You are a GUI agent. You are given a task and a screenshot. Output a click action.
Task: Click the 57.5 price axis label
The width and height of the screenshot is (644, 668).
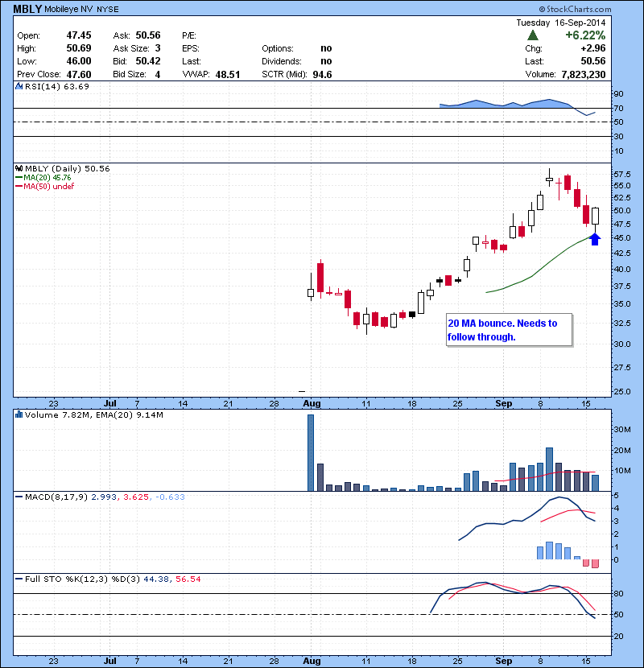coord(622,174)
